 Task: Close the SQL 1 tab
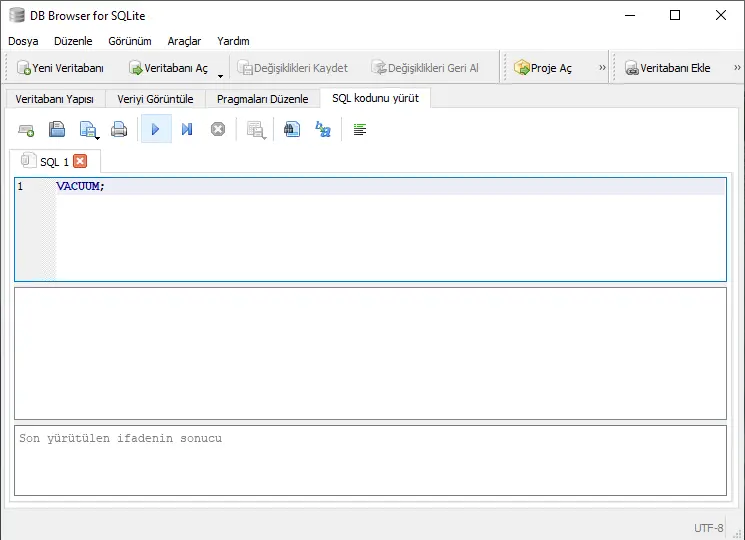coord(80,161)
